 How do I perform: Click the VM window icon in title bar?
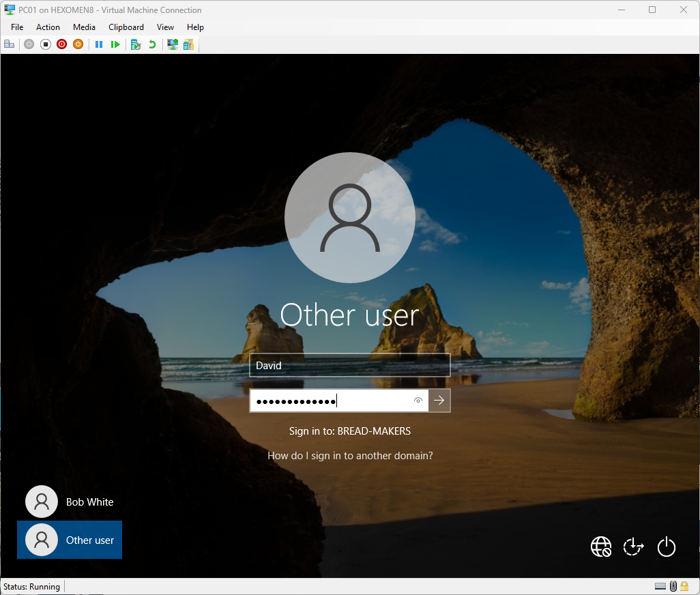point(10,10)
